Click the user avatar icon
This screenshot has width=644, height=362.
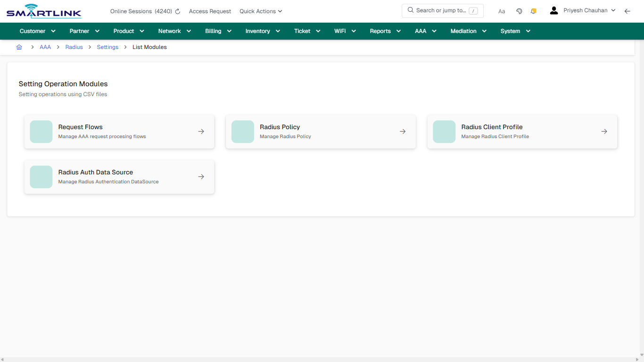pos(553,10)
